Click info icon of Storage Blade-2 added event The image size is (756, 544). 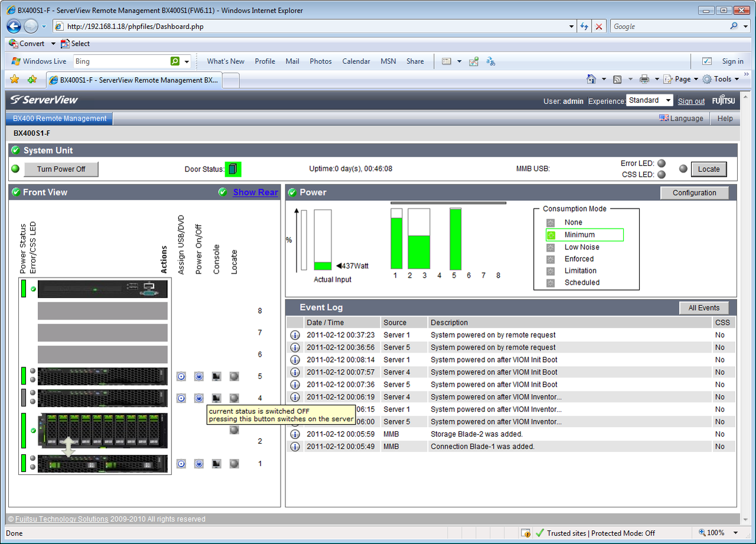pos(295,434)
